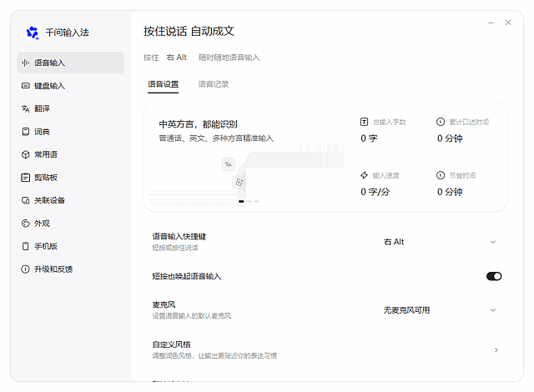Image resolution: width=534 pixels, height=392 pixels.
Task: Open the 常用语 sidebar section
Action: [x=70, y=154]
